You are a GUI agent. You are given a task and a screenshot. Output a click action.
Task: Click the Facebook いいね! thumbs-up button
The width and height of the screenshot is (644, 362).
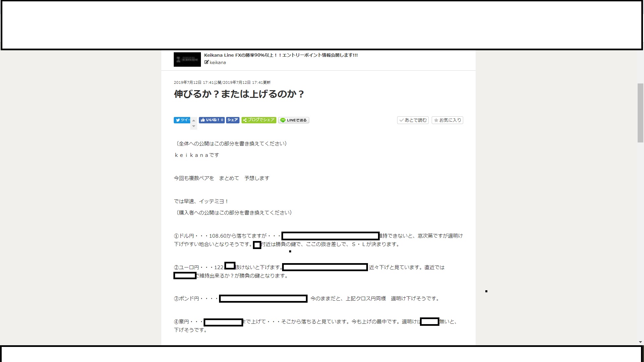[211, 120]
